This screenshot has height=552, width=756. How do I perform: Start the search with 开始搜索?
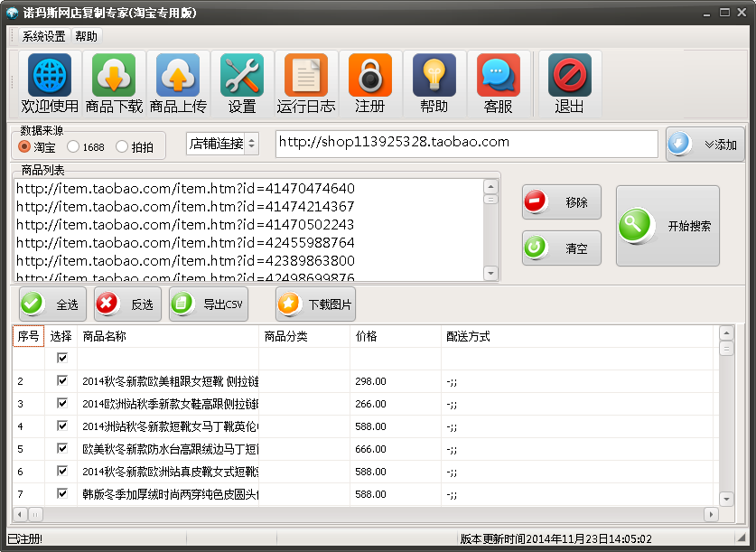coord(667,226)
